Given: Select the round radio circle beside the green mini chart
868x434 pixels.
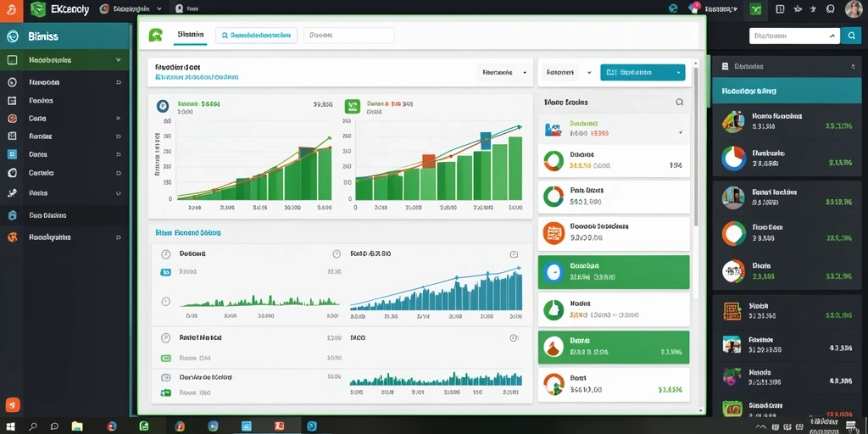Looking at the screenshot, I should [x=165, y=302].
